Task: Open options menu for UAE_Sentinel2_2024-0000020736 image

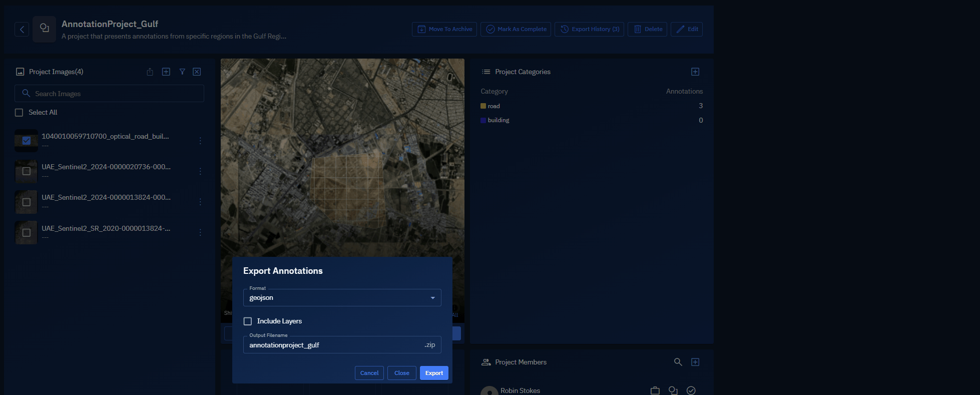Action: click(x=200, y=171)
